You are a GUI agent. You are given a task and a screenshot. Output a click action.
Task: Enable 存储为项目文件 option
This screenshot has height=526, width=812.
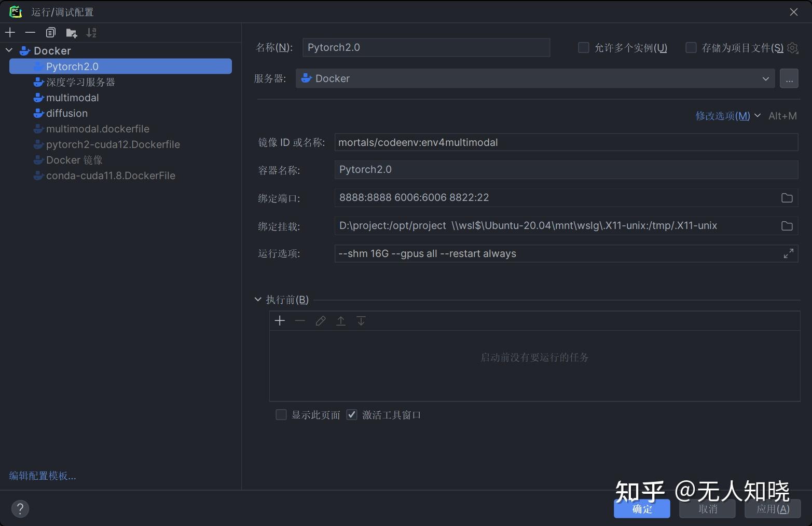coord(691,47)
